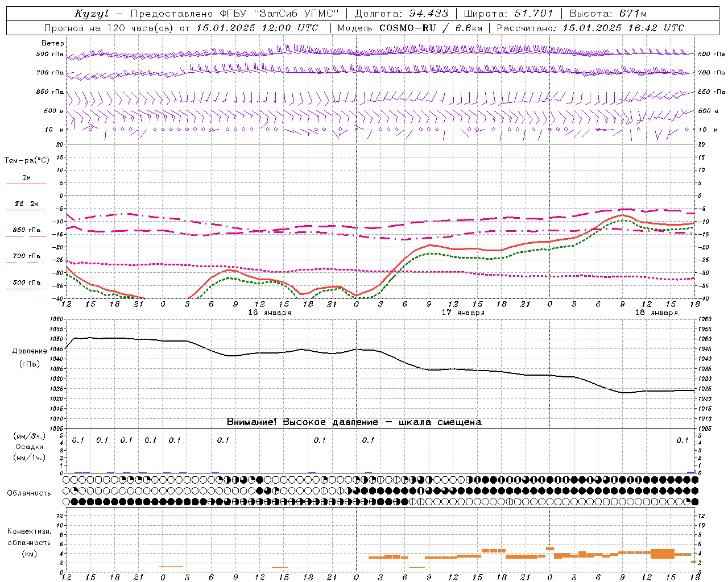Click the '850 гПа' temperature legend entry
The height and width of the screenshot is (582, 728).
tap(27, 230)
